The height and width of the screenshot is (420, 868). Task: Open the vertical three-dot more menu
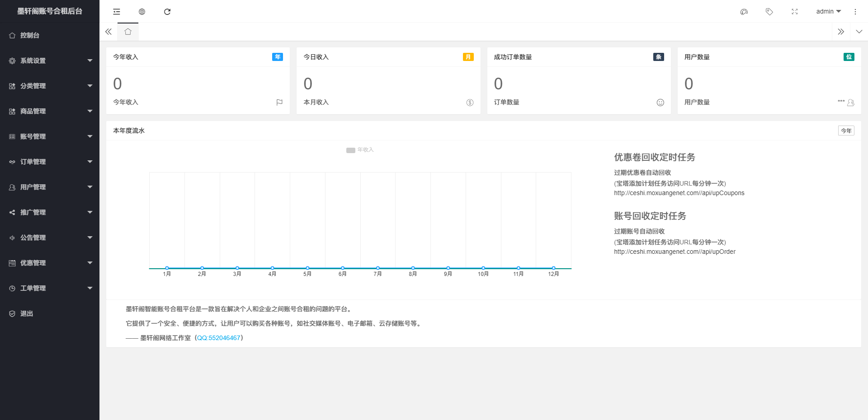(855, 12)
